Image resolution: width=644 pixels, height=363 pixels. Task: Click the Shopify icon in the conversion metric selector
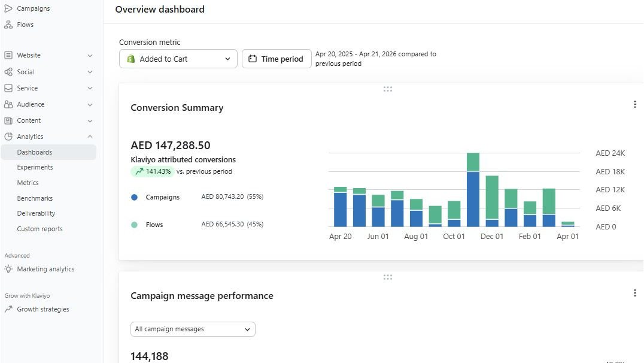coord(130,59)
